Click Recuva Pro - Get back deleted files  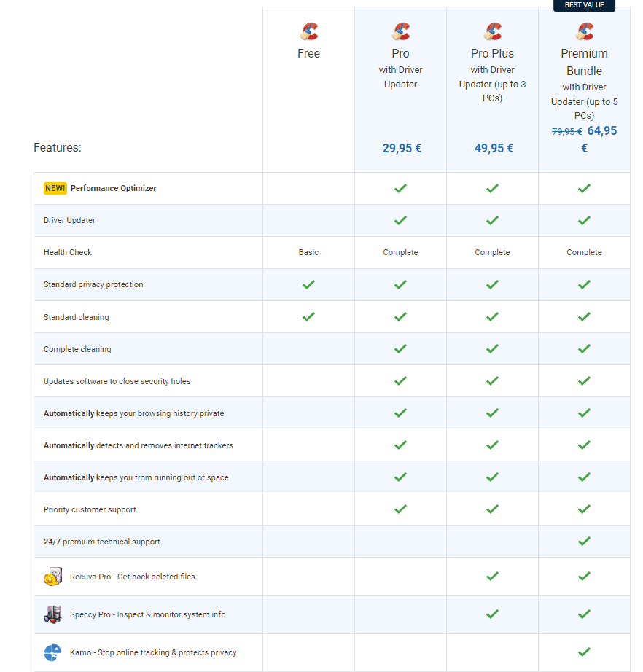pos(133,577)
